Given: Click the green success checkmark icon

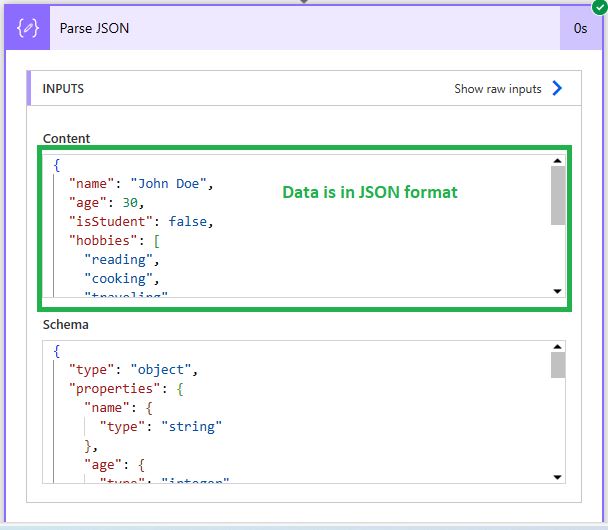Looking at the screenshot, I should 599,8.
